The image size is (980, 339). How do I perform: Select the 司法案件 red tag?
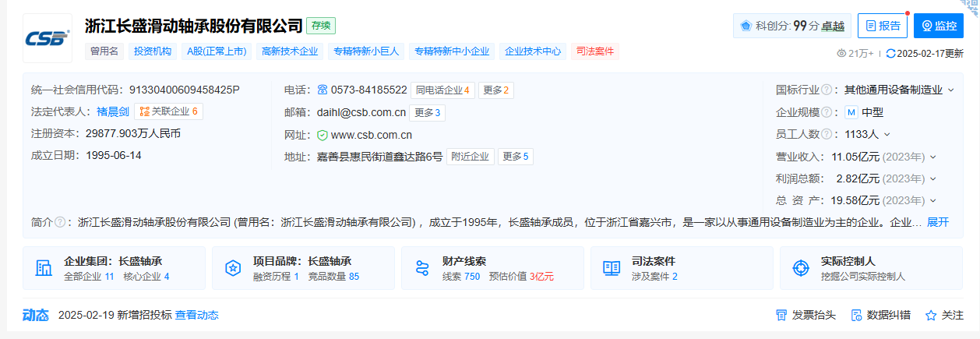tap(595, 51)
